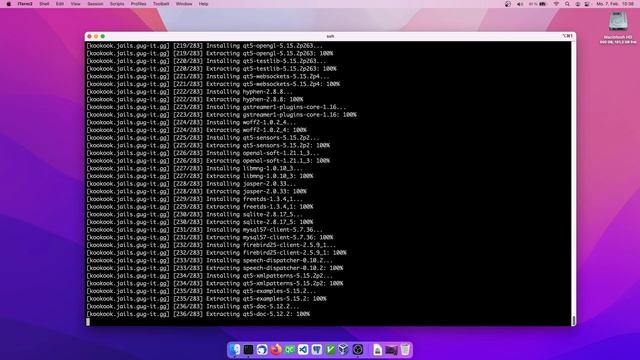The width and height of the screenshot is (640, 360).
Task: Open the Macintosh HD desktop drive
Action: (618, 27)
